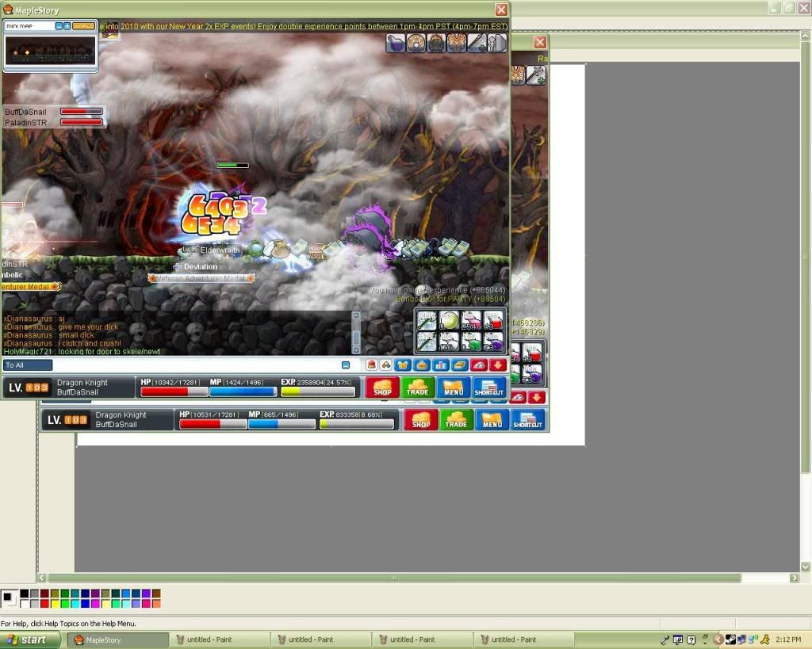Click the red megaphone icon beside the chat bar
The image size is (812, 649).
coord(371,365)
